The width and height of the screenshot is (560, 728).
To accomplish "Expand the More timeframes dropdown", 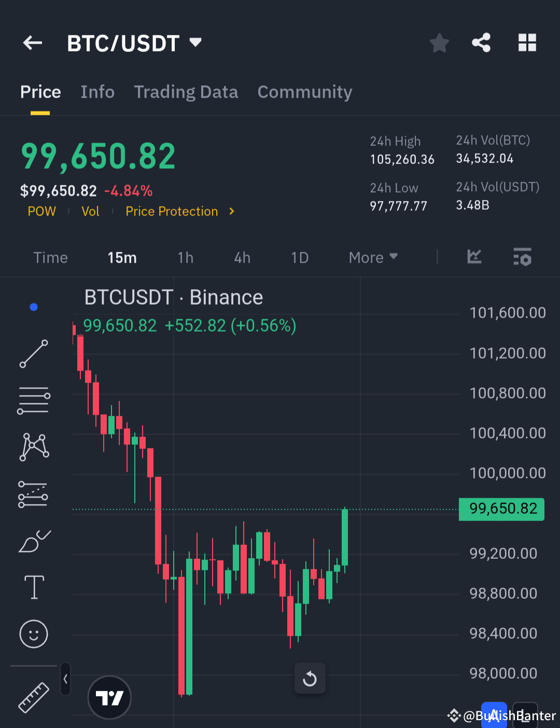I will tap(372, 257).
